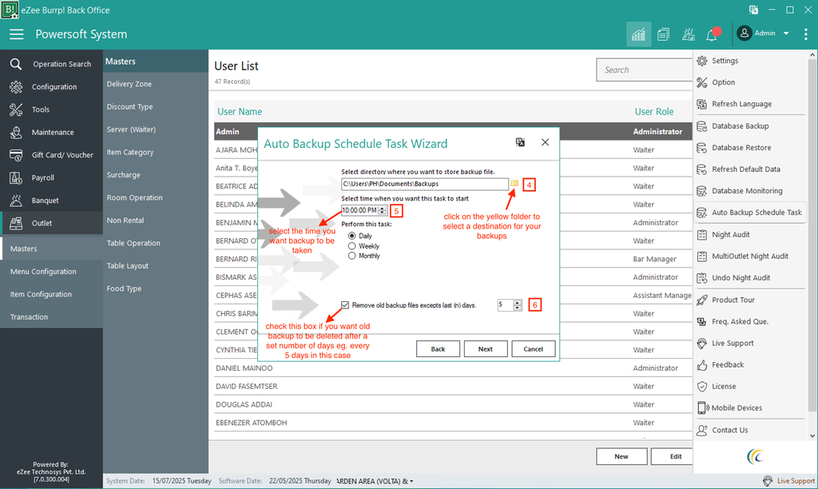
Task: Choose Database Backup from the menu
Action: (x=740, y=126)
